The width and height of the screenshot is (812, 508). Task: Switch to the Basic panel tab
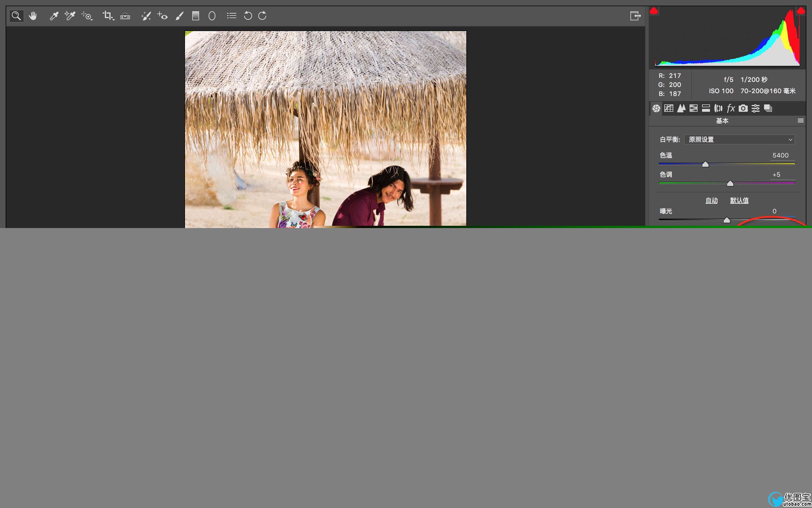tap(656, 108)
